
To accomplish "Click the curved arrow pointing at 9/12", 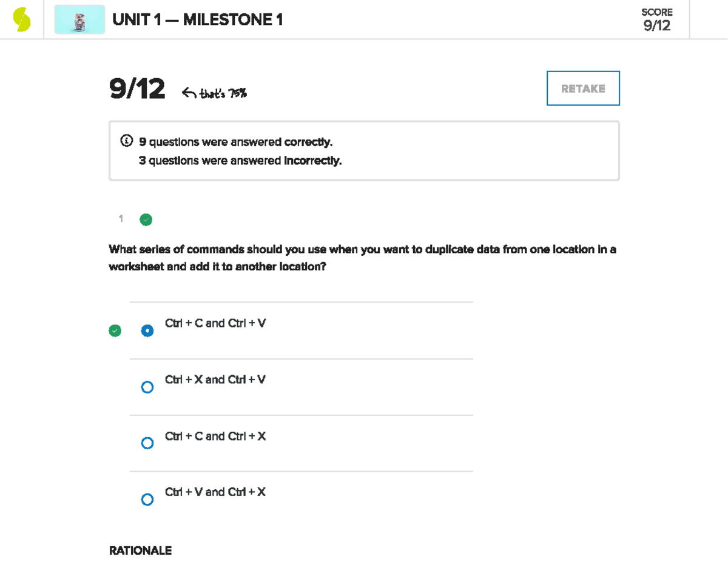I will point(189,93).
